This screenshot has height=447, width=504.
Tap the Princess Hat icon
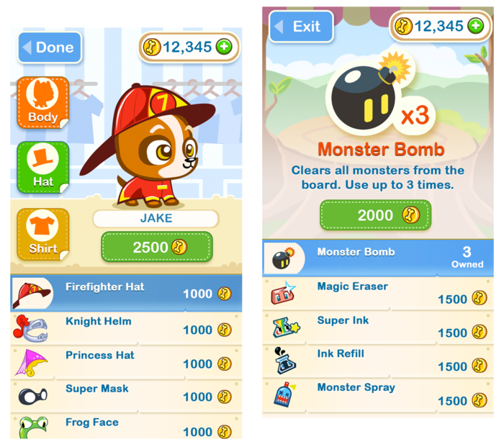click(30, 363)
